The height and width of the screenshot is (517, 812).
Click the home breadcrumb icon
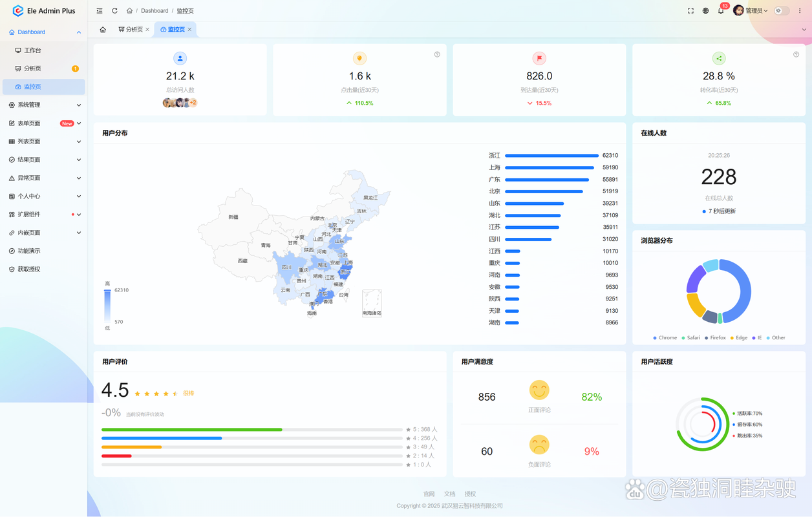click(x=129, y=10)
